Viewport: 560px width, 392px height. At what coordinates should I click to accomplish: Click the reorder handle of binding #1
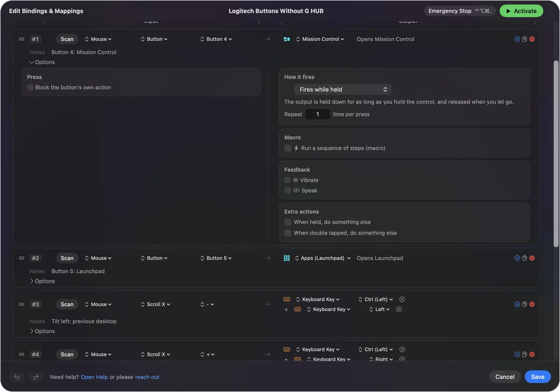[x=22, y=39]
